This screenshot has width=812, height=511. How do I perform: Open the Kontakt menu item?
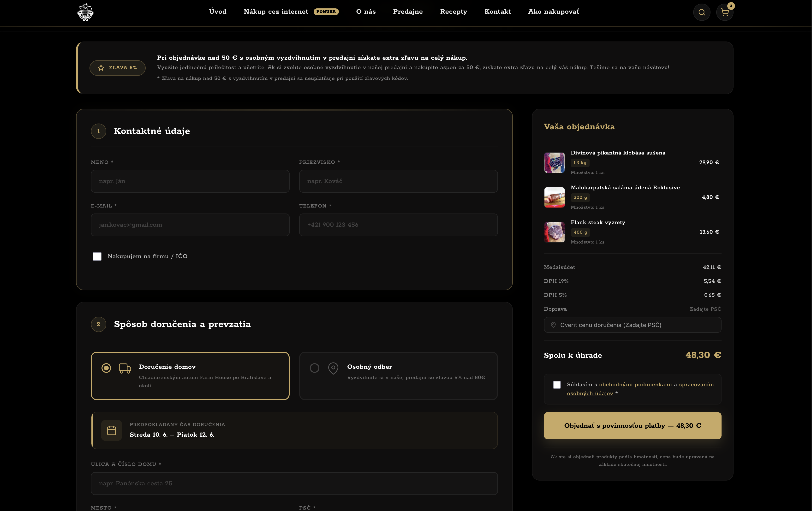pyautogui.click(x=497, y=12)
